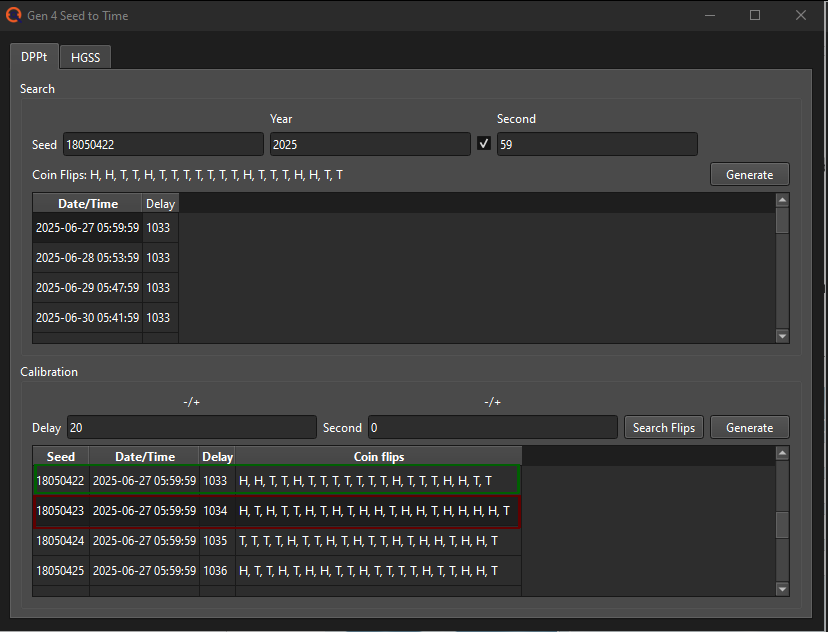
Task: Select seed 18050422 in Calibration table
Action: (60, 480)
